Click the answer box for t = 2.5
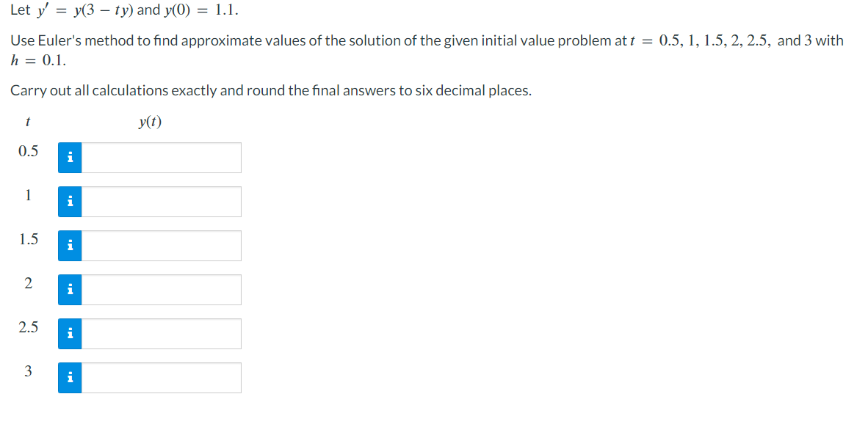This screenshot has width=868, height=438. pos(162,333)
